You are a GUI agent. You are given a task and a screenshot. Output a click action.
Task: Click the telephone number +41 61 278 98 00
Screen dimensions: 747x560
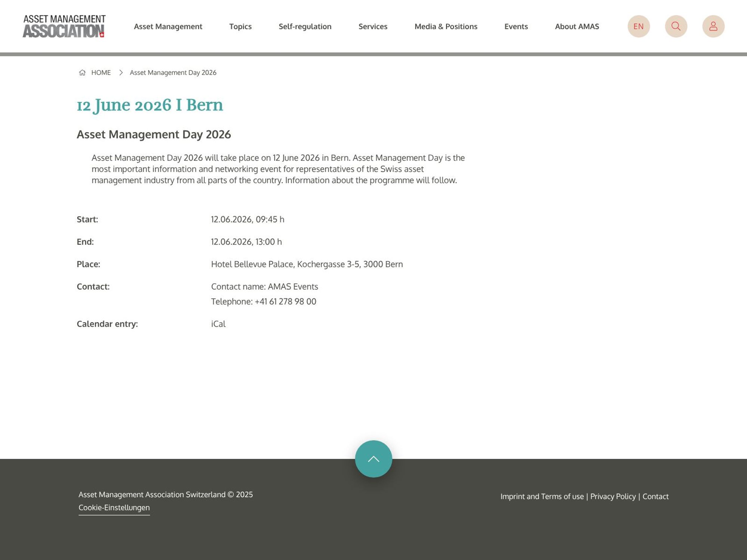pos(285,301)
